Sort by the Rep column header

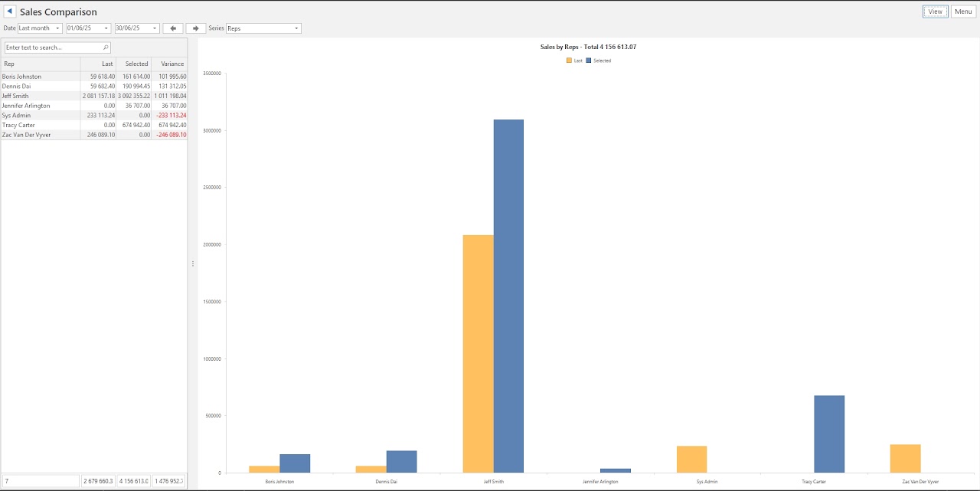point(41,64)
